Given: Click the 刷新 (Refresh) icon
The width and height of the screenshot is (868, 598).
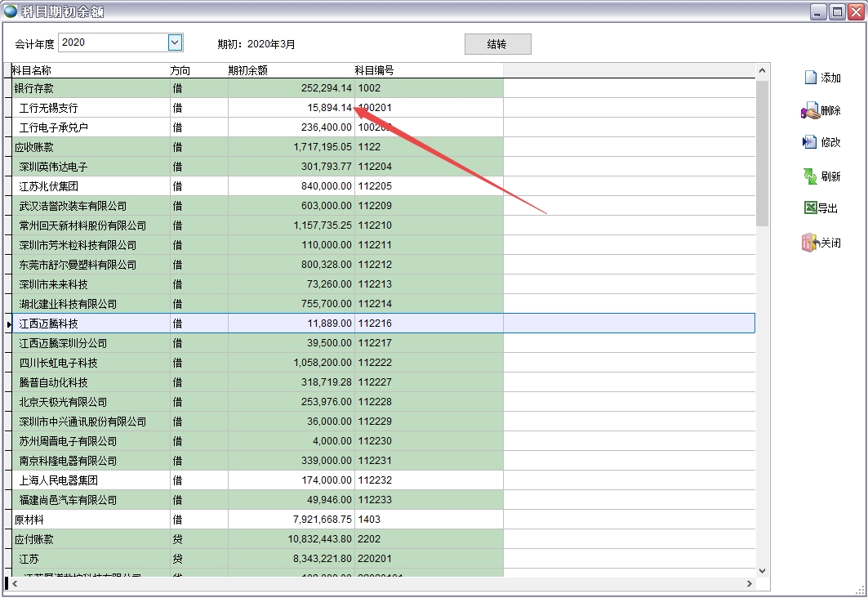Looking at the screenshot, I should 809,176.
